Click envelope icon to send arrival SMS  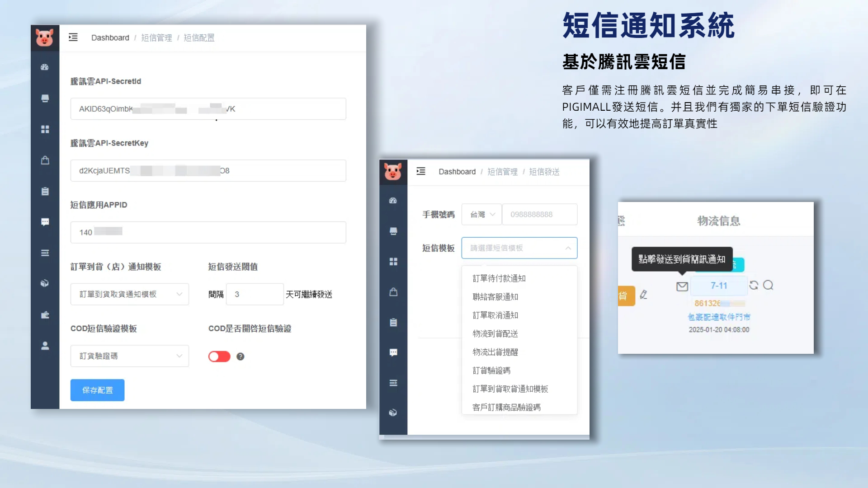(682, 286)
